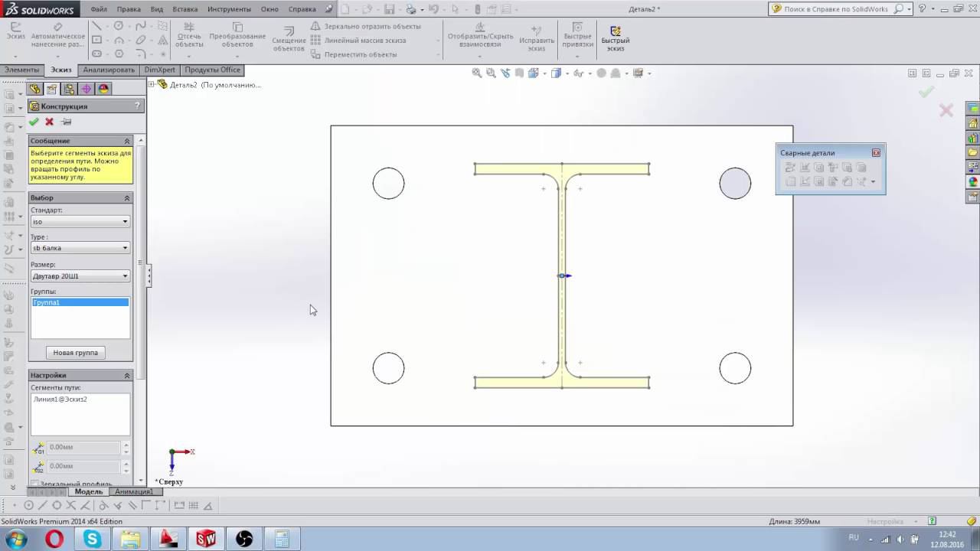Open Opera browser from the taskbar
The width and height of the screenshot is (980, 551).
[x=54, y=540]
